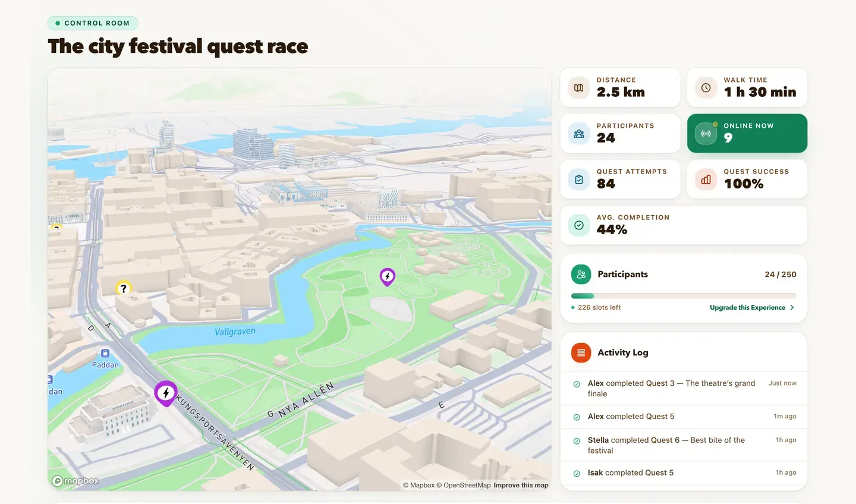
Task: Click the Activity Log heading
Action: (623, 352)
